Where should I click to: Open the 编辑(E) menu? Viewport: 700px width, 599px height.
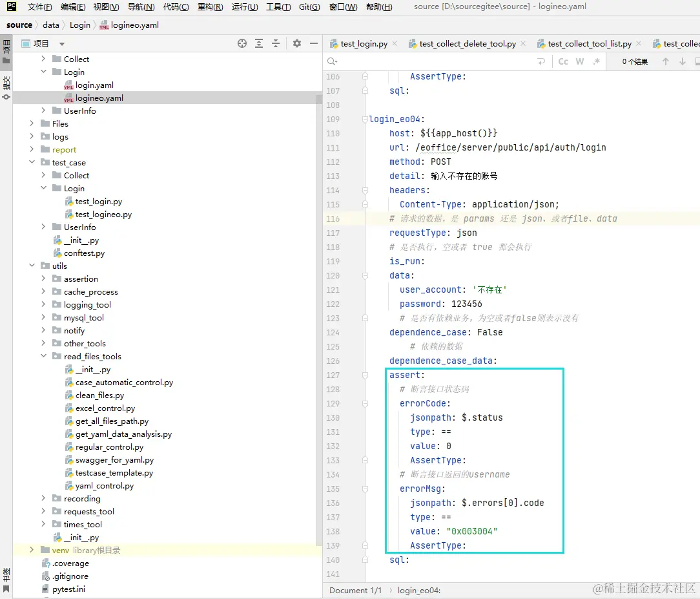(73, 6)
